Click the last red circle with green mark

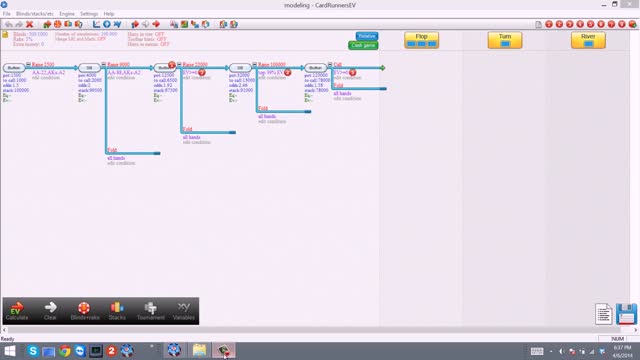tap(632, 24)
